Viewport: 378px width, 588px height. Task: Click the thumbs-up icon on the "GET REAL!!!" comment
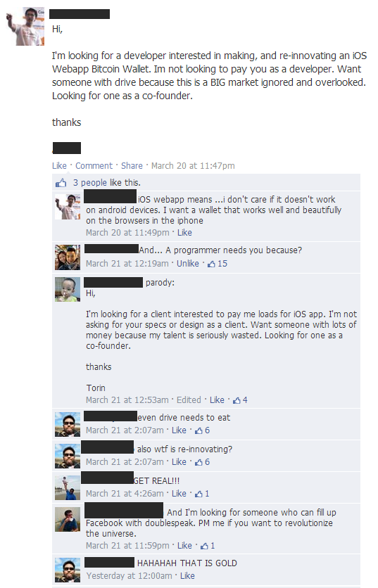pos(199,494)
